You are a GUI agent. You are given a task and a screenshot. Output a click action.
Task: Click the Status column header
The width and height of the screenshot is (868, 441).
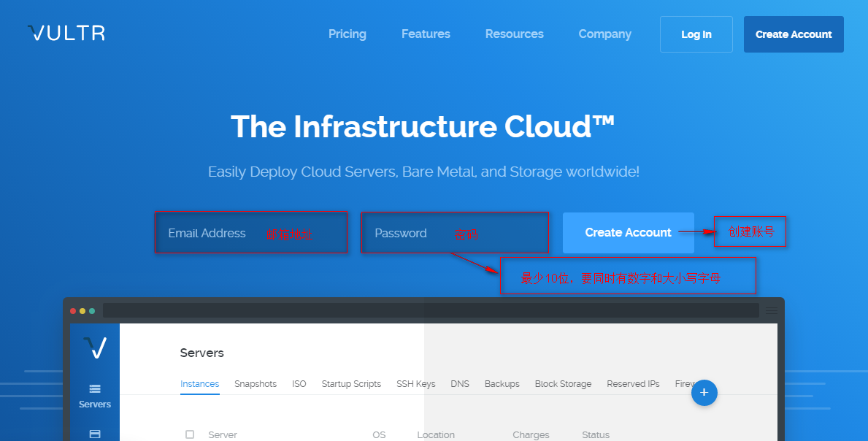pyautogui.click(x=596, y=435)
